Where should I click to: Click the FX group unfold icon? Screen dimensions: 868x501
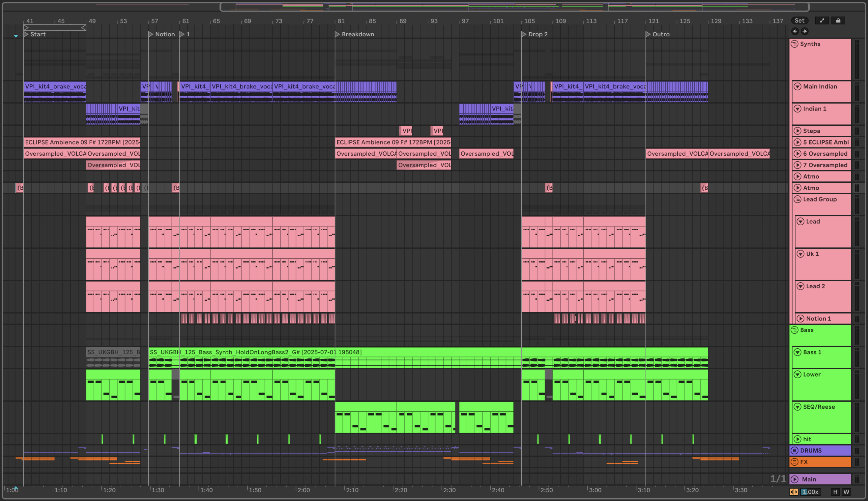[x=794, y=462]
